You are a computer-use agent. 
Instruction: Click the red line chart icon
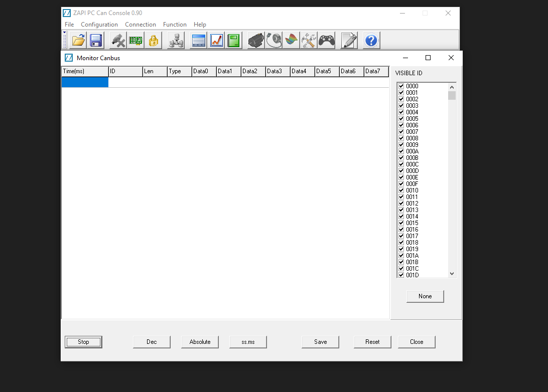(x=217, y=41)
